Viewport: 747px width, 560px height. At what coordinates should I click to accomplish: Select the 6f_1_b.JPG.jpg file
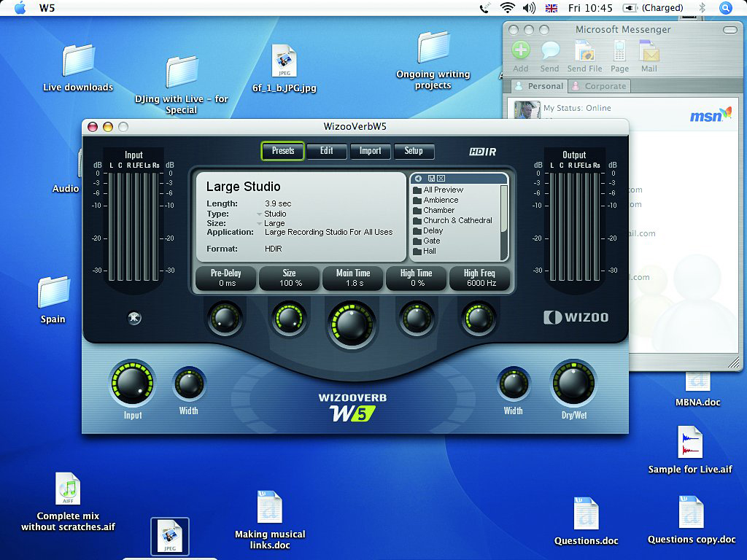click(x=285, y=68)
